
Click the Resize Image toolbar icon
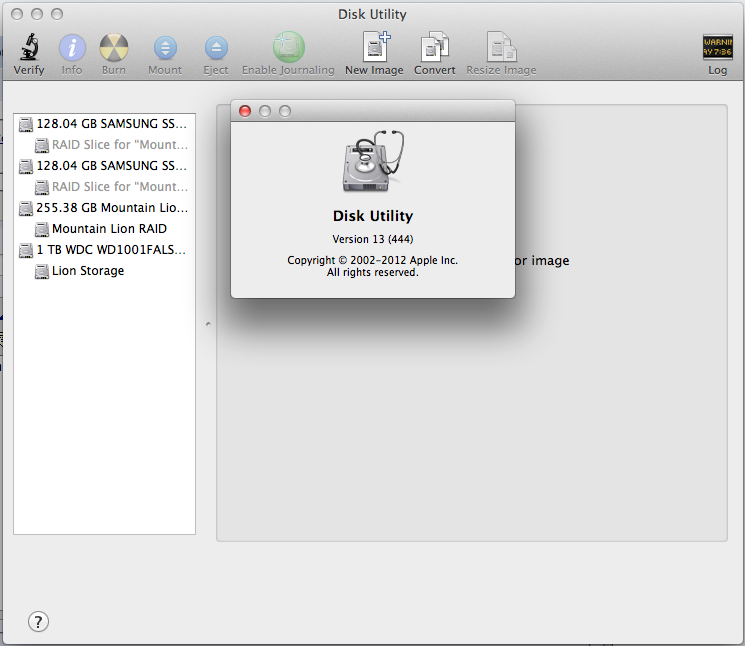click(x=502, y=47)
